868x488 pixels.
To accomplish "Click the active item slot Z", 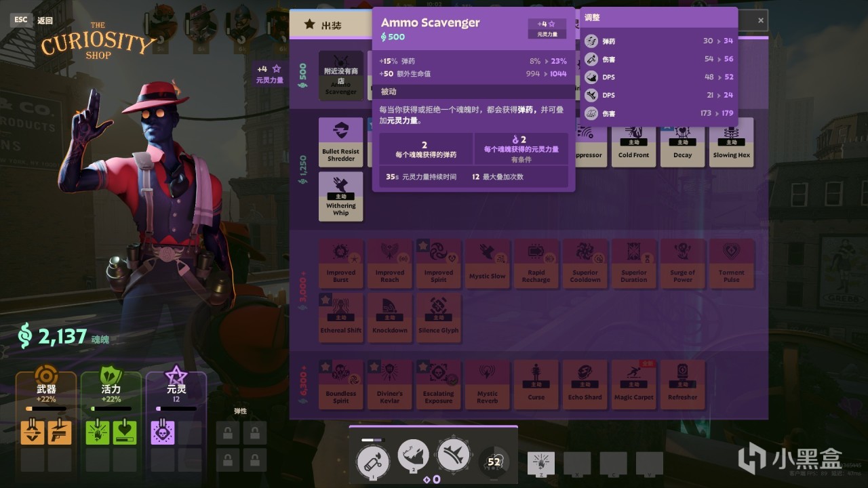I will (541, 464).
